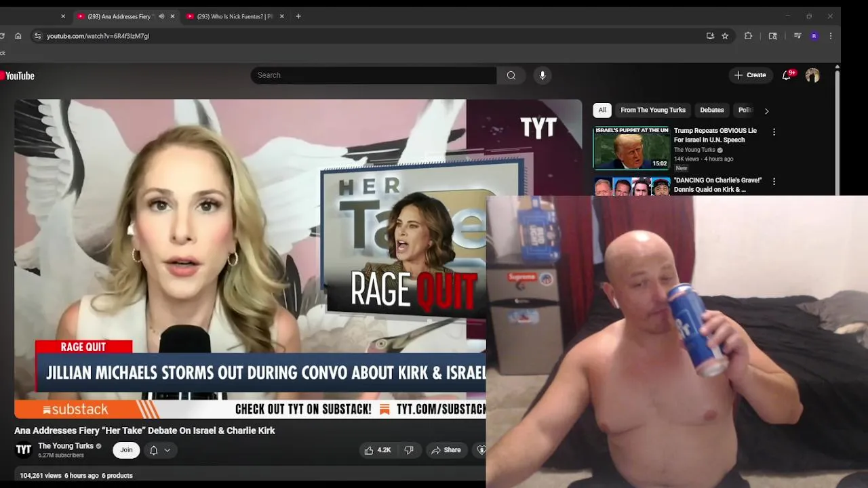This screenshot has width=868, height=488.
Task: Click the Create button
Action: (x=750, y=75)
